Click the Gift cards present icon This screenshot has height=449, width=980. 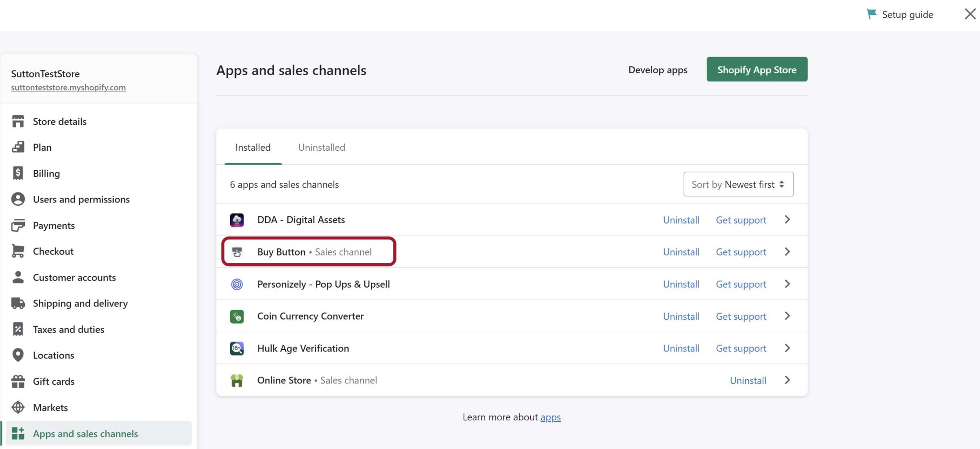click(x=18, y=381)
